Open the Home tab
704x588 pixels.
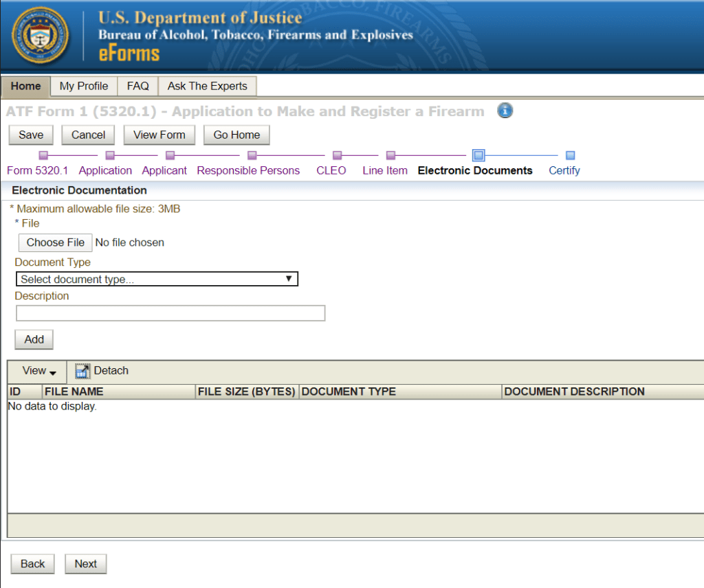point(25,86)
